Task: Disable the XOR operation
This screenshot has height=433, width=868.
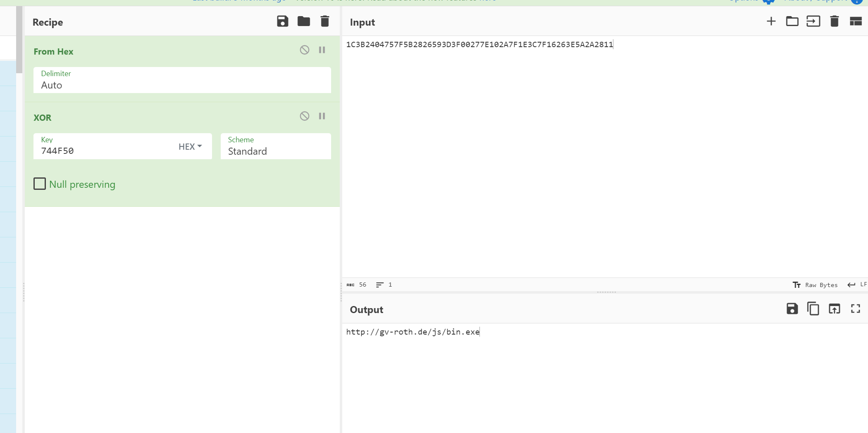Action: click(305, 116)
